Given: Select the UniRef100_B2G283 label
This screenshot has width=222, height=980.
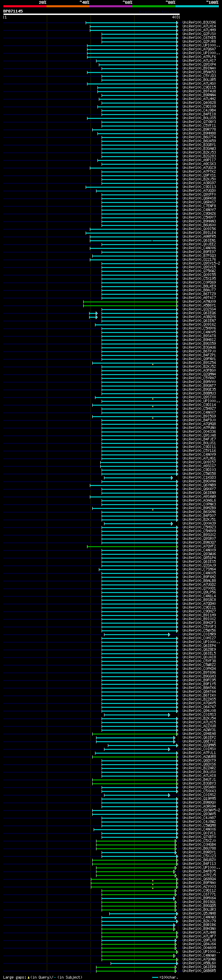Looking at the screenshot, I should 199,156.
